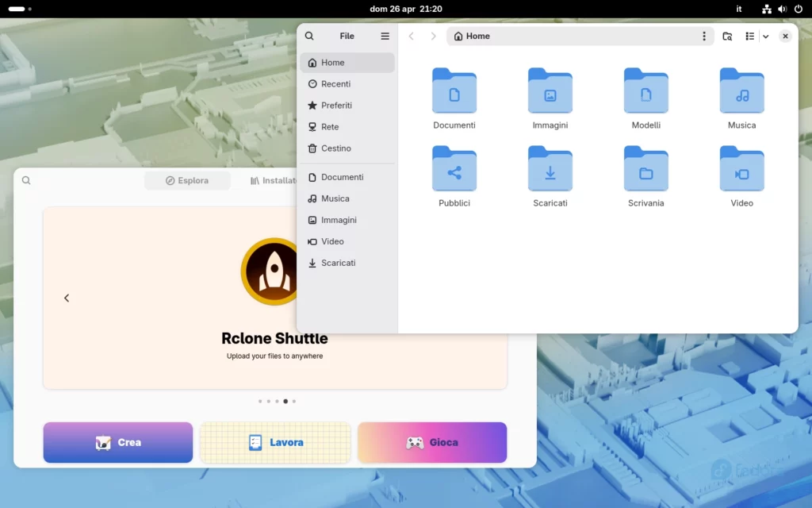
Task: Click the back navigation arrow in Files
Action: [x=411, y=36]
